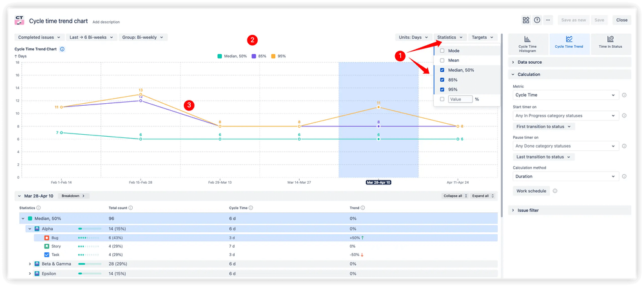This screenshot has width=644, height=287.
Task: Switch to the Cycle Time Histogram tab
Action: click(527, 43)
